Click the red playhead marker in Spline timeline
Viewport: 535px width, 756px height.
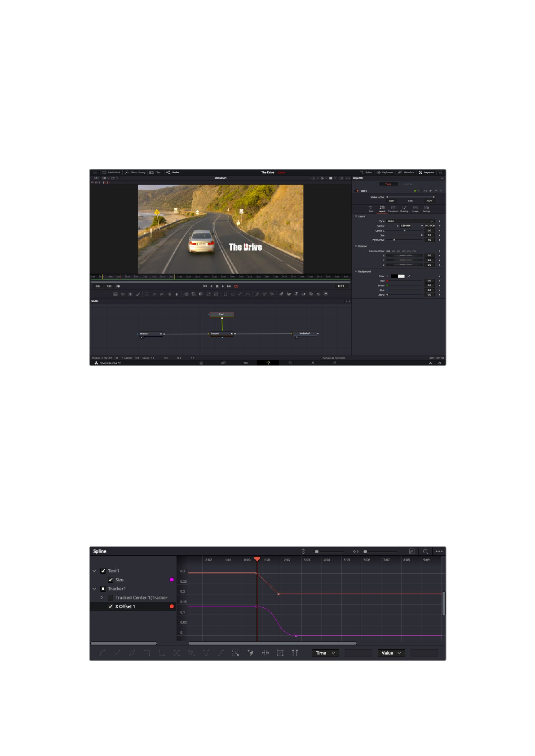click(x=257, y=559)
